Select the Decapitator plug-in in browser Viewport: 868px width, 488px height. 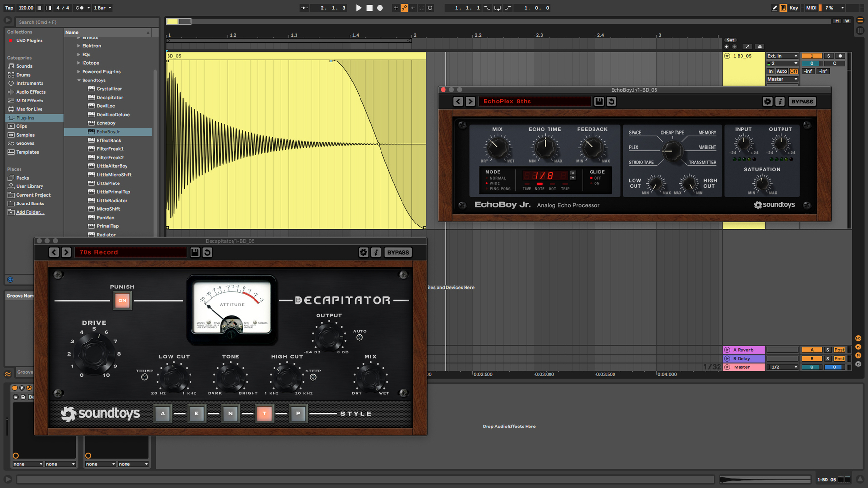pyautogui.click(x=109, y=98)
